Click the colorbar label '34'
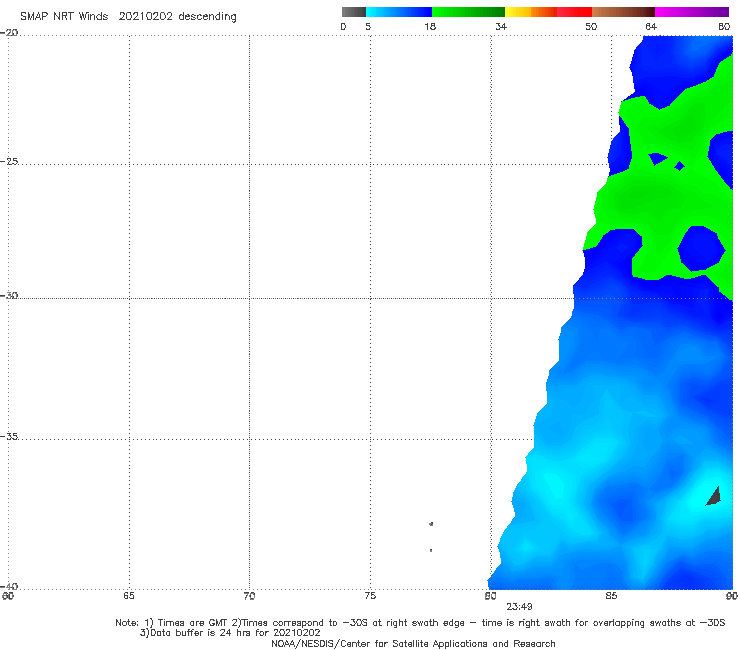Viewport: 740px width, 650px height. (501, 27)
